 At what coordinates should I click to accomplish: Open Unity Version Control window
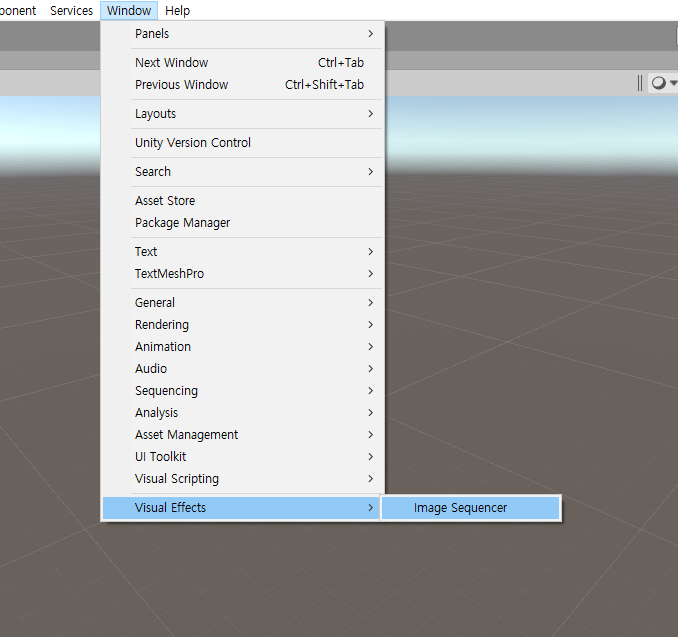(243, 143)
